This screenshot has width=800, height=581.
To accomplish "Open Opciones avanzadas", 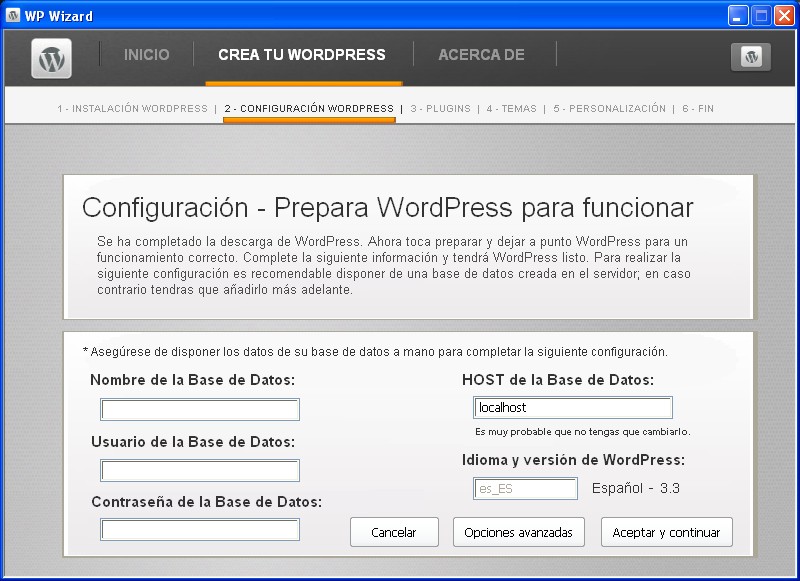I will coord(519,532).
